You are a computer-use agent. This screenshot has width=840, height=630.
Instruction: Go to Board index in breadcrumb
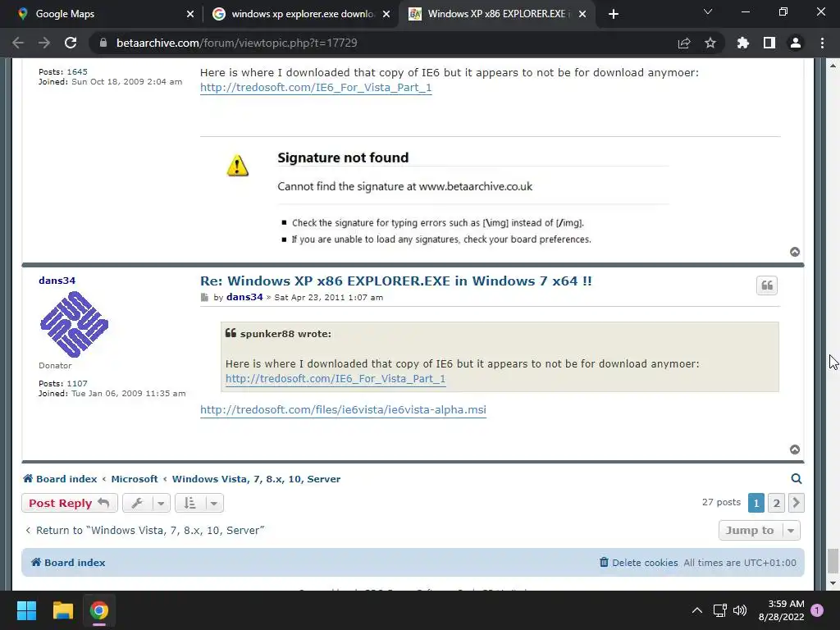(x=60, y=479)
